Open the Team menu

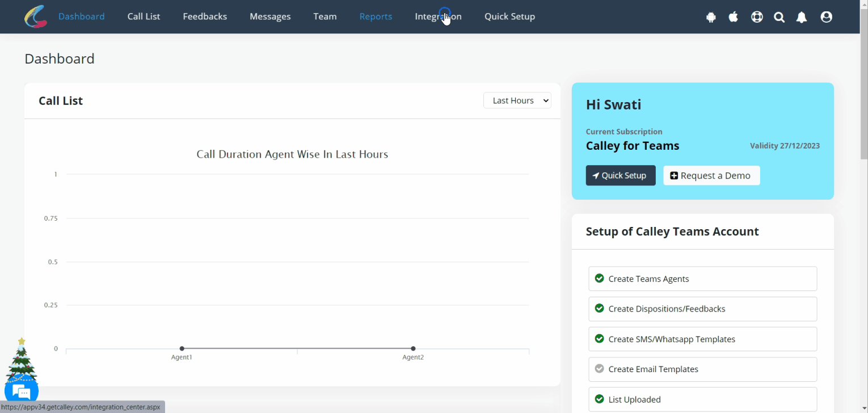click(x=325, y=16)
